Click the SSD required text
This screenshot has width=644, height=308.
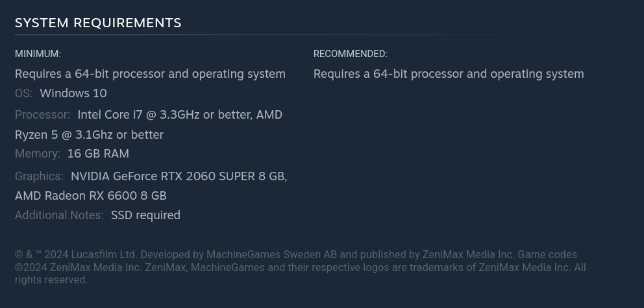pos(145,215)
